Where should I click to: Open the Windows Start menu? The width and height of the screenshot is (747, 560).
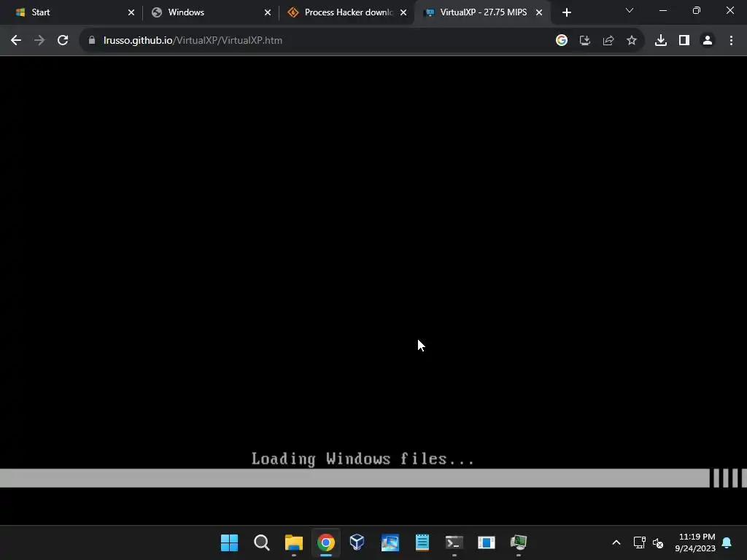229,542
